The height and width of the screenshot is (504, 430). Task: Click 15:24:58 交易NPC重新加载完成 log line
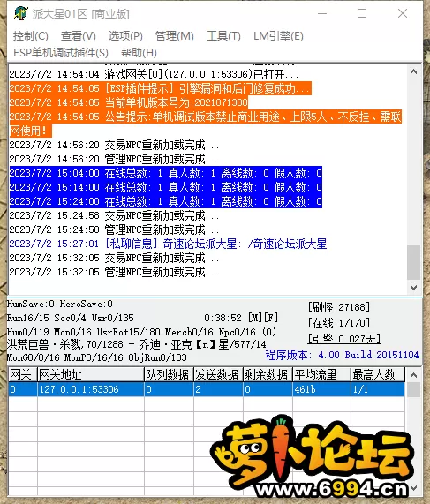114,215
